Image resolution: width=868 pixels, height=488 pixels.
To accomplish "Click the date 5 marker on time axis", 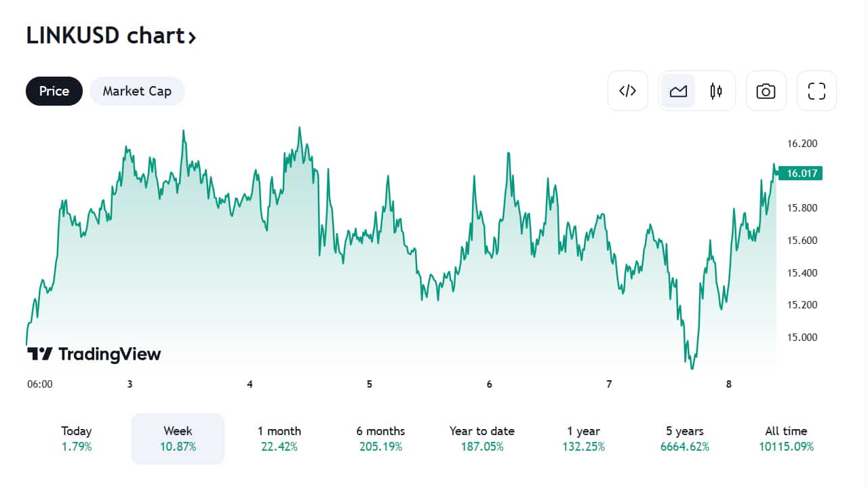I will tap(370, 384).
